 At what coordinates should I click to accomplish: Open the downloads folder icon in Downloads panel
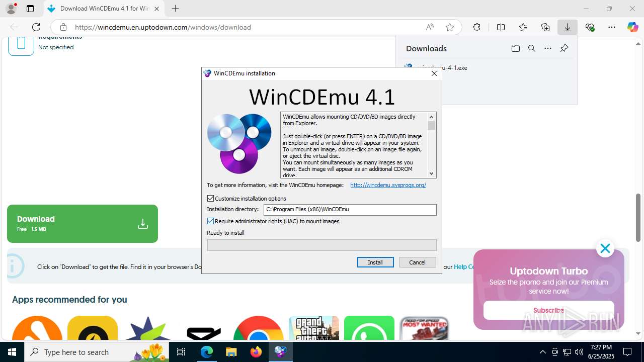click(x=515, y=48)
